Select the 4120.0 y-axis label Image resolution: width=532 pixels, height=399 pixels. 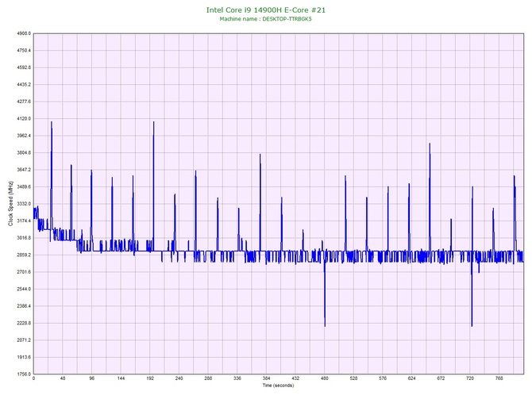click(x=24, y=119)
